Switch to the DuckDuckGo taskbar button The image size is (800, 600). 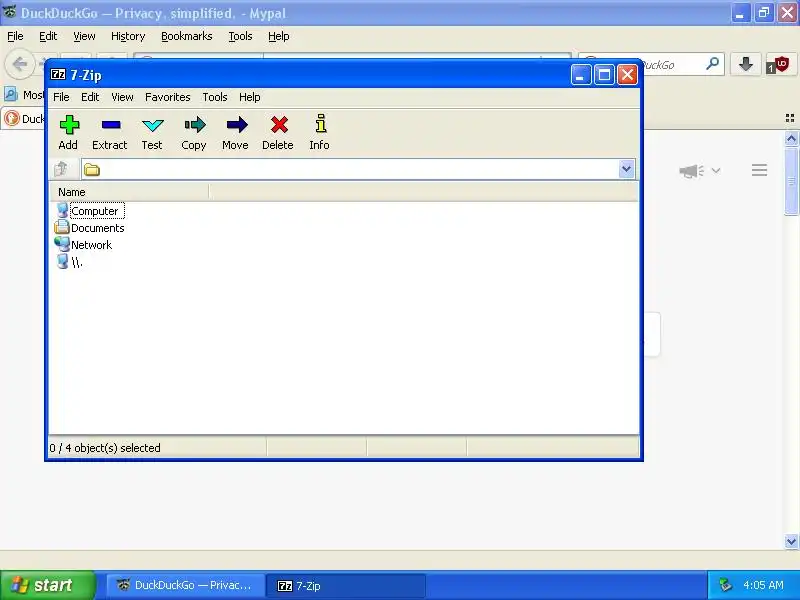coord(185,585)
